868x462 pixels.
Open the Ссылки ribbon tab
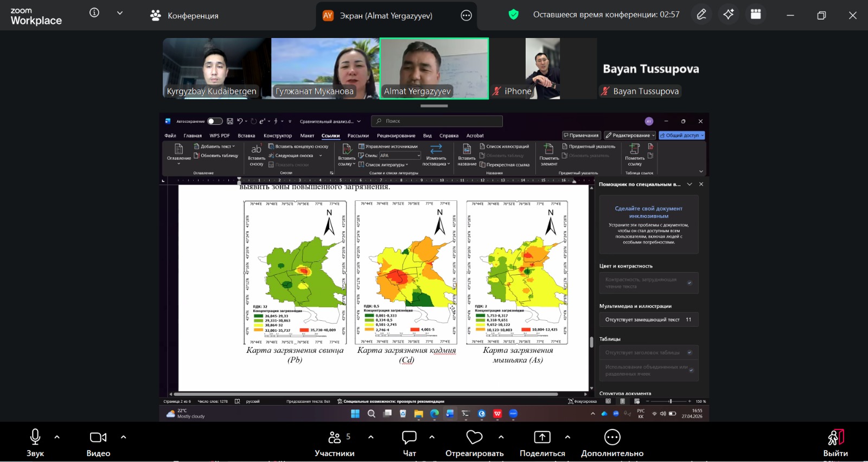tap(330, 136)
